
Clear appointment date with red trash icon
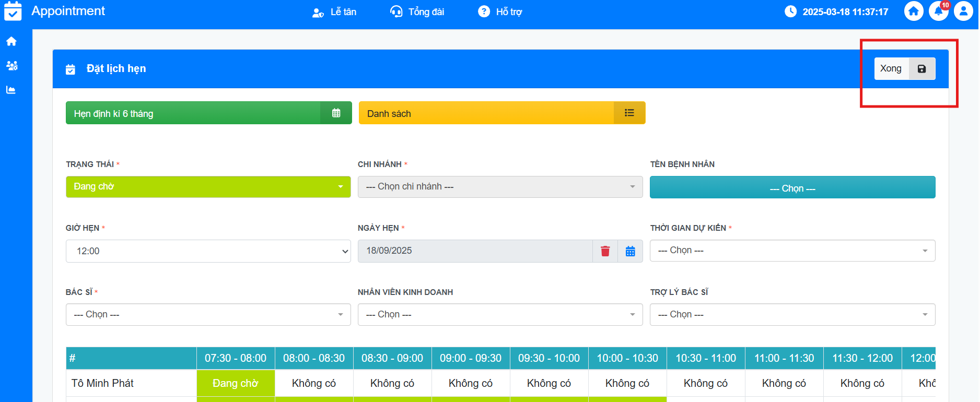pos(605,251)
